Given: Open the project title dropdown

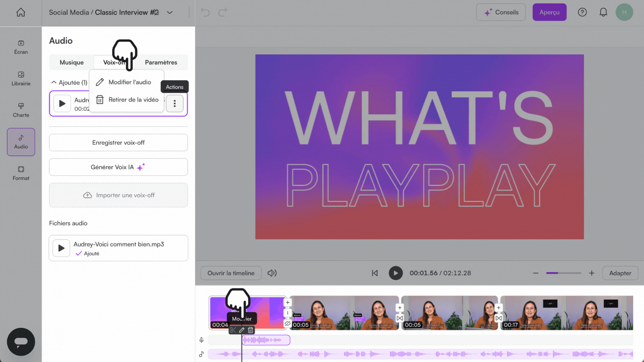Looking at the screenshot, I should (169, 12).
